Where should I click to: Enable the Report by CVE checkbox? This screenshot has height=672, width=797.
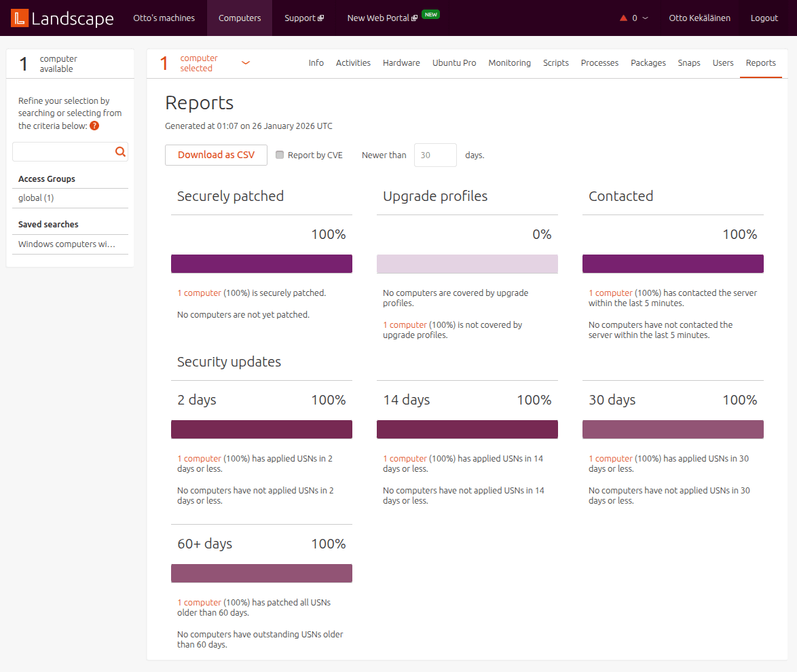(x=280, y=155)
